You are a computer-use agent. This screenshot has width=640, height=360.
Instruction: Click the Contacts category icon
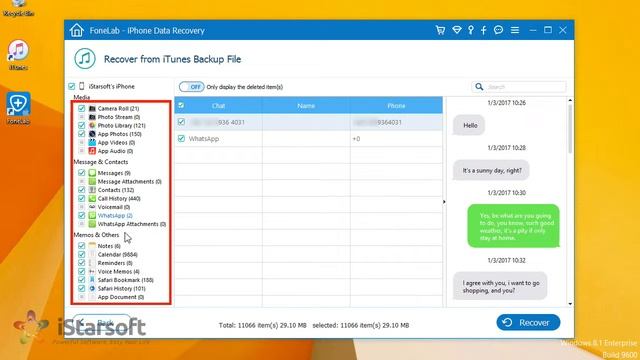92,190
